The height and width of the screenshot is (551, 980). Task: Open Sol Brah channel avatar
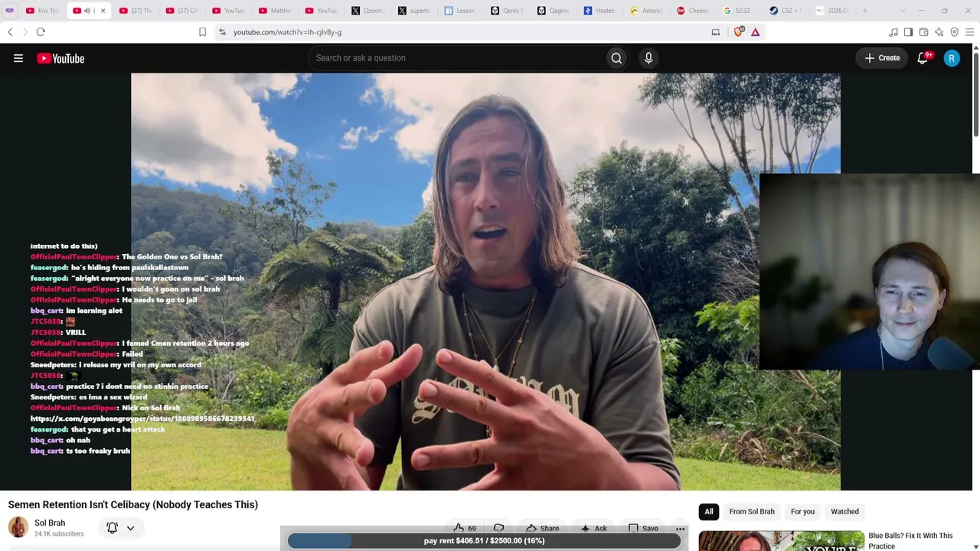(x=18, y=527)
